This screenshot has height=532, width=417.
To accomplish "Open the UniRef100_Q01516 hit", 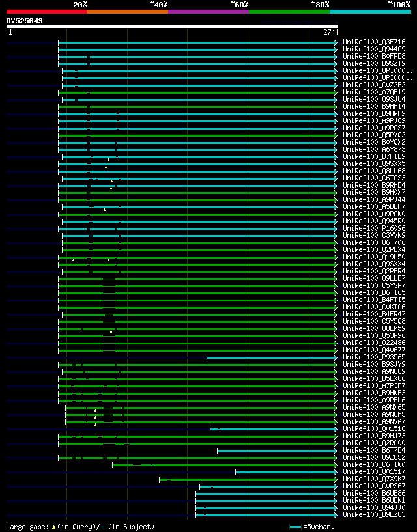I will click(x=374, y=429).
